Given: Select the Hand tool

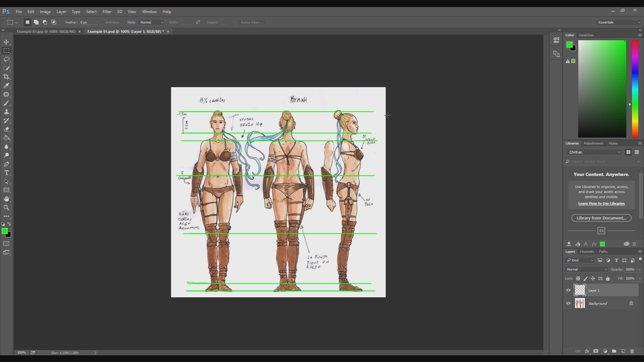Looking at the screenshot, I should point(6,199).
